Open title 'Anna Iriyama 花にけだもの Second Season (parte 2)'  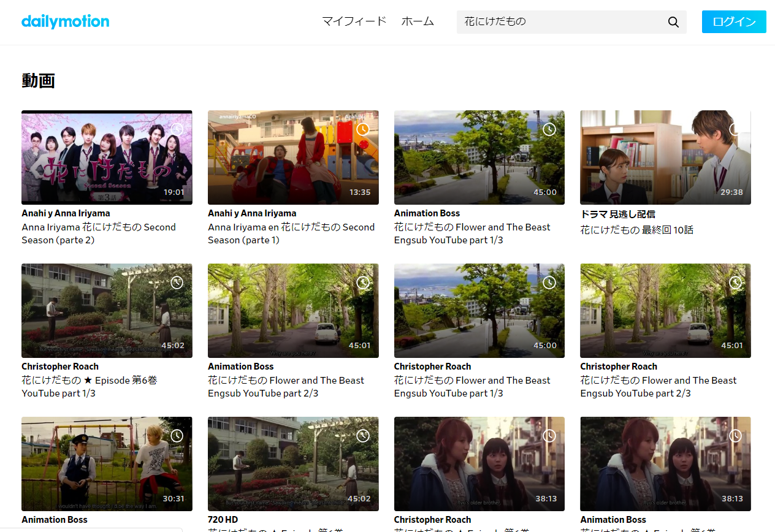99,234
